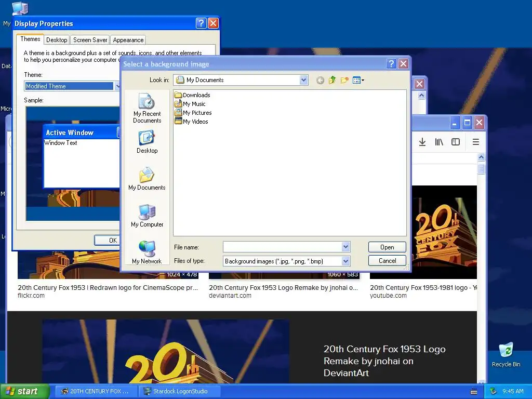Click the 20th Century Fox thumbnail from youtube.com
Viewport: 532px width, 399px height.
coord(444,232)
